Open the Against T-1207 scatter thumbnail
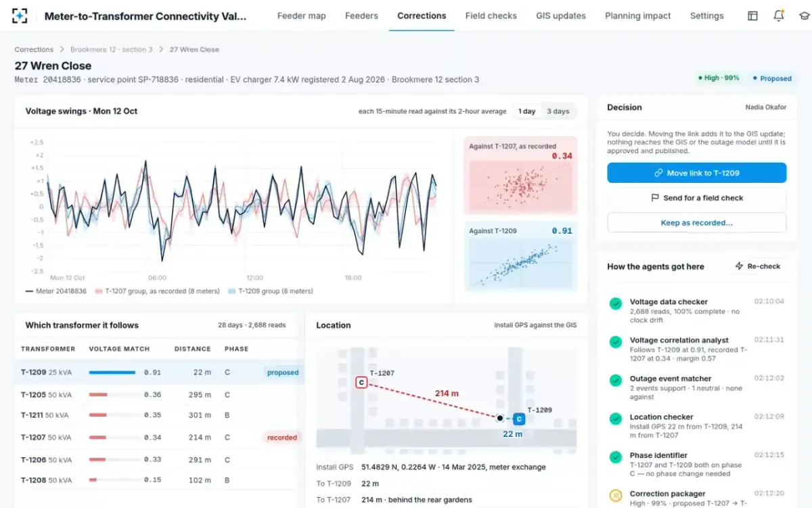Image resolution: width=812 pixels, height=508 pixels. coord(520,175)
